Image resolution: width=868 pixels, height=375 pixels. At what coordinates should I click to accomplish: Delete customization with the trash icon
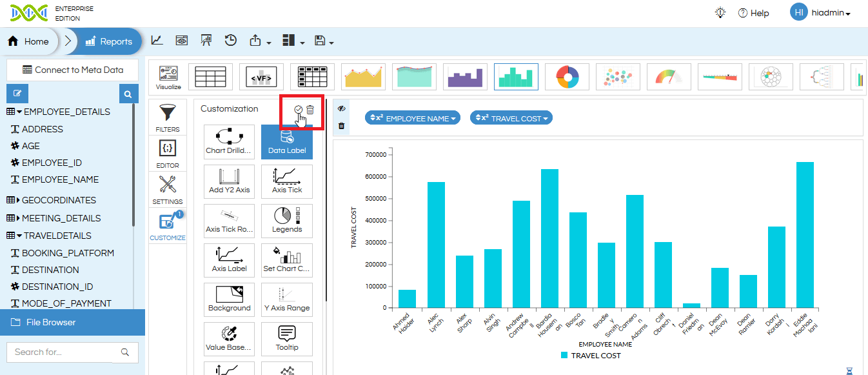[310, 110]
